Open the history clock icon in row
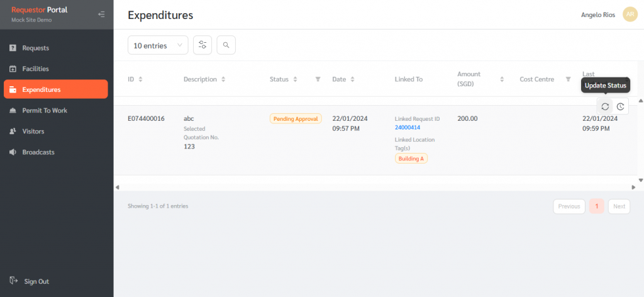644x297 pixels. click(x=620, y=106)
